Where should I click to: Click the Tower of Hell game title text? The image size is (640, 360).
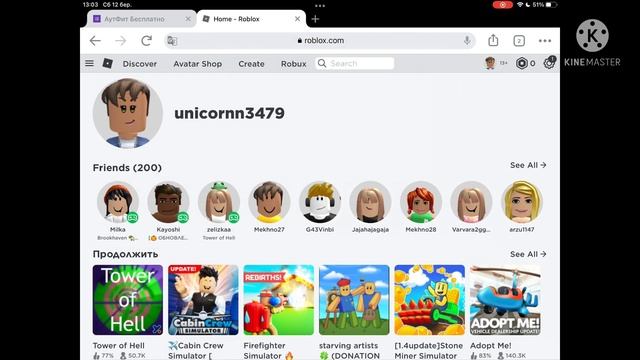click(118, 345)
